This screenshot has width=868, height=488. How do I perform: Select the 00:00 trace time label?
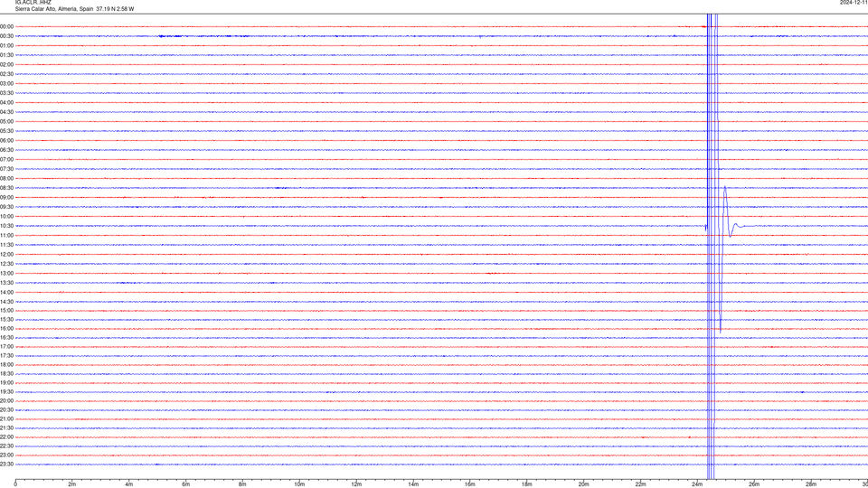pyautogui.click(x=6, y=26)
